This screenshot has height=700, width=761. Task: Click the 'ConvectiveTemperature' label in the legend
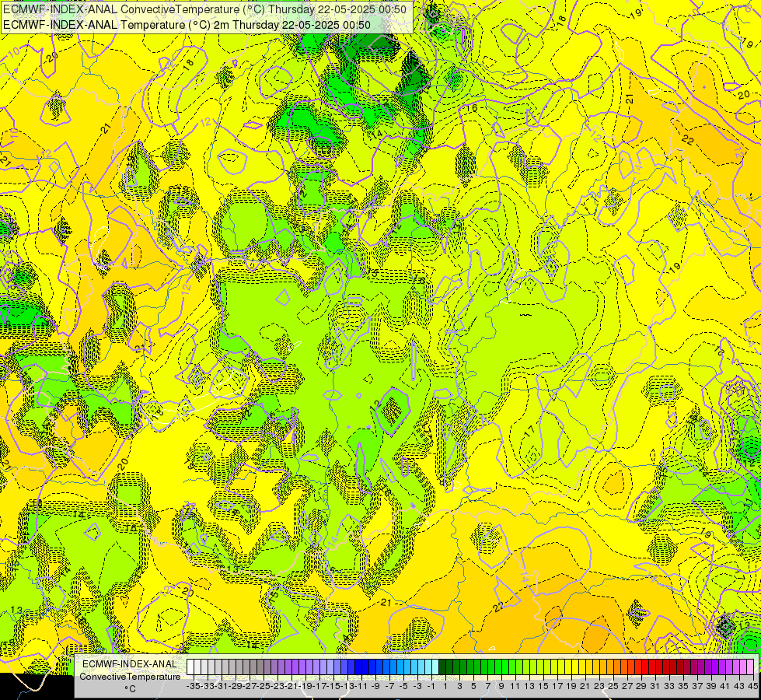[130, 676]
